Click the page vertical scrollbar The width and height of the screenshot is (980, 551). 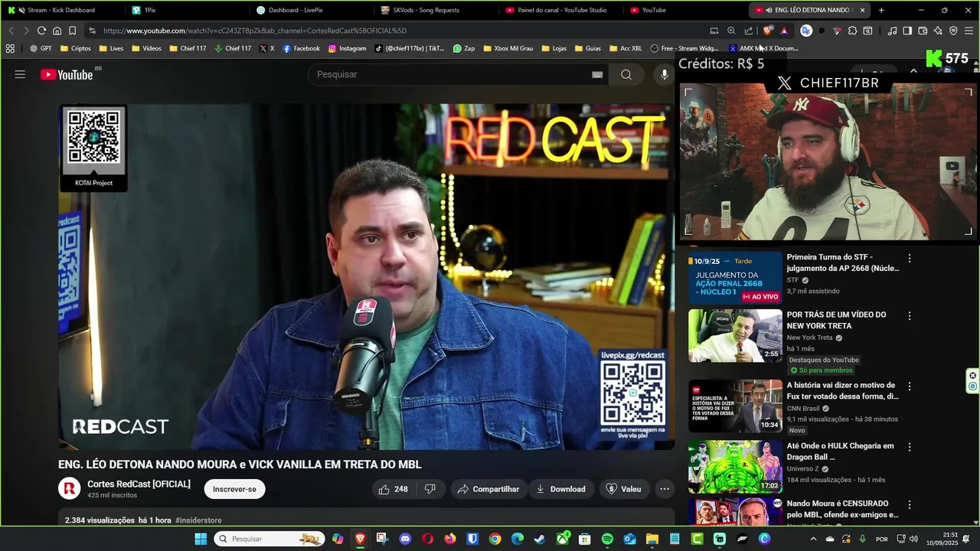[x=975, y=291]
